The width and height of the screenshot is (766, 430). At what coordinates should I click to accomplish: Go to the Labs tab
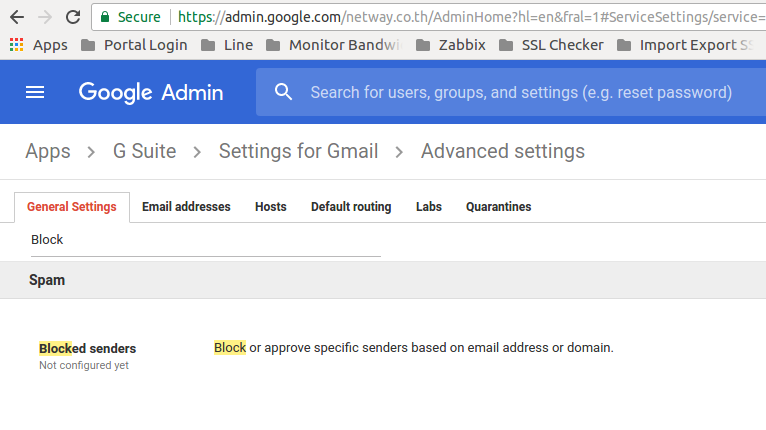pyautogui.click(x=428, y=207)
